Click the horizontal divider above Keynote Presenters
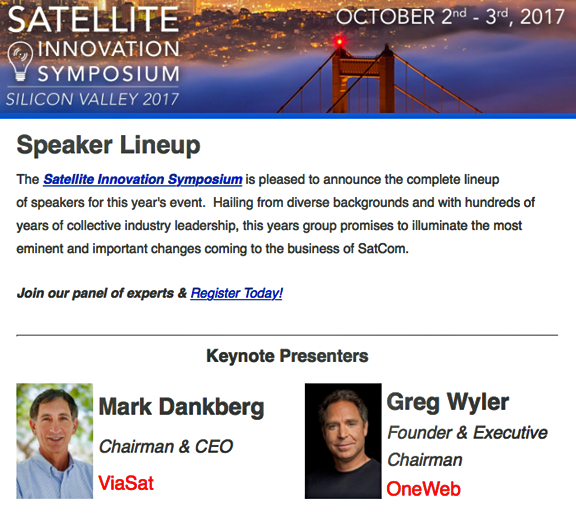 click(x=287, y=335)
